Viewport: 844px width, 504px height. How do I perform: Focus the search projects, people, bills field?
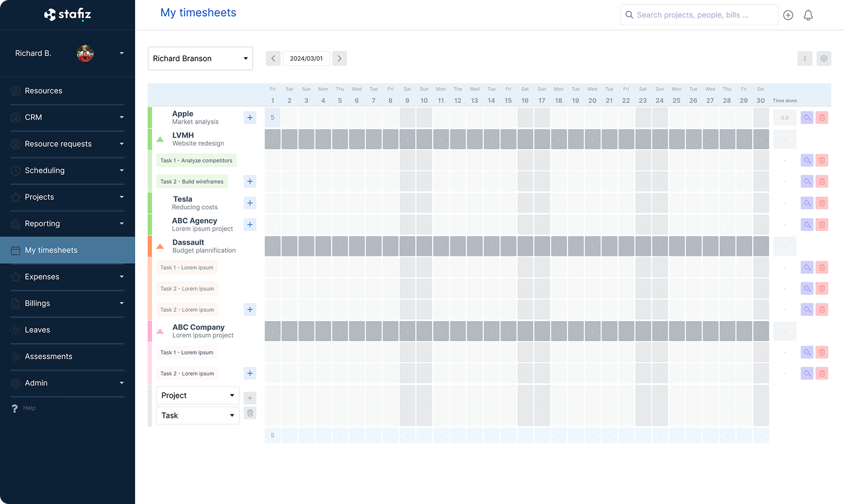(x=699, y=15)
